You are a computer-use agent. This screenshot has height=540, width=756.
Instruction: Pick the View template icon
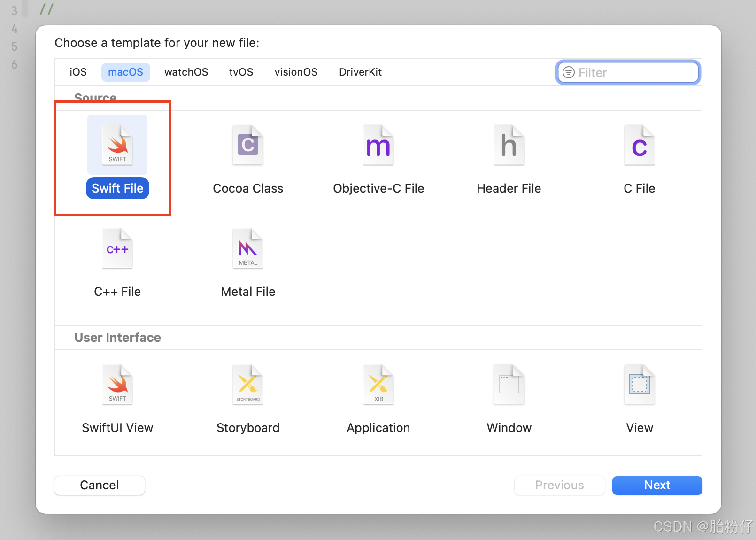[640, 384]
